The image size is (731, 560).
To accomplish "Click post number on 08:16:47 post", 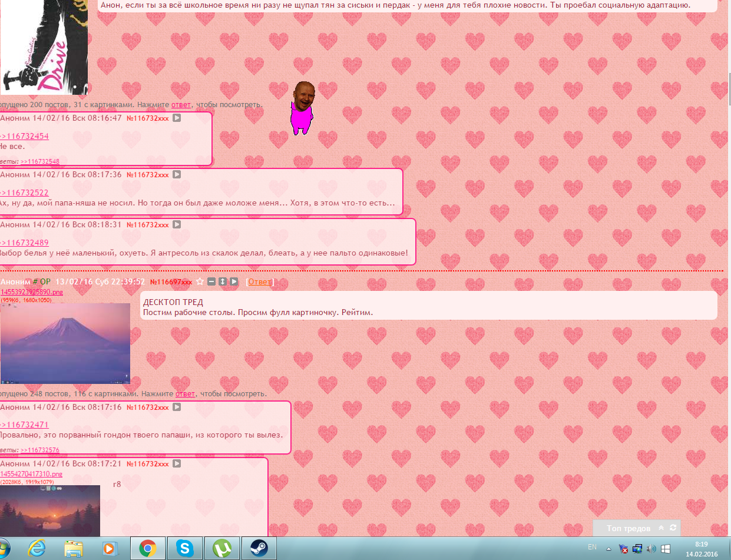I will (x=148, y=118).
